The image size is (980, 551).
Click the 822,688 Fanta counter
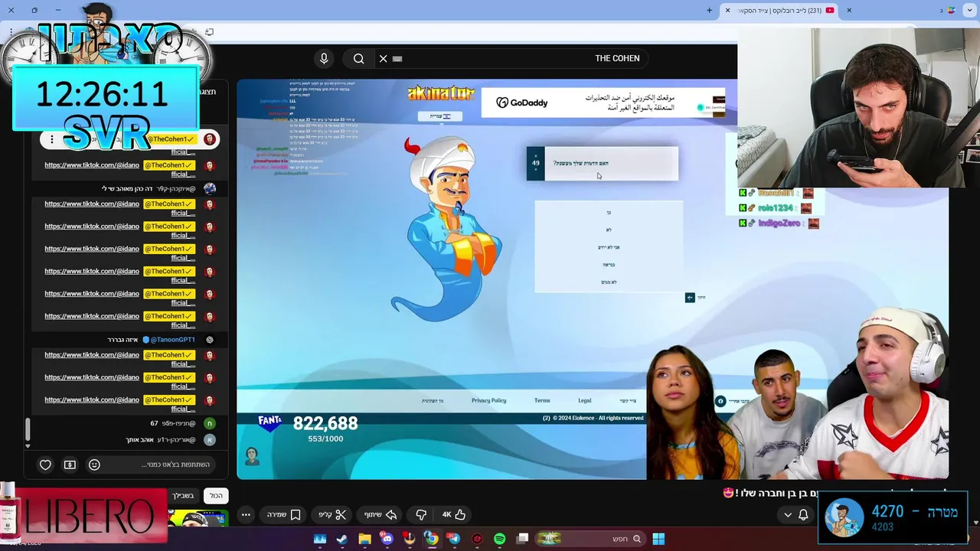point(325,423)
